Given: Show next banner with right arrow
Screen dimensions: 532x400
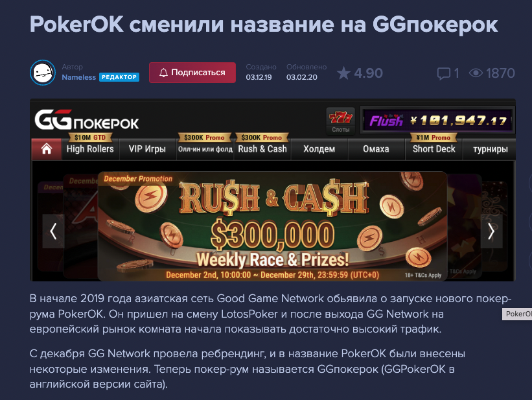Looking at the screenshot, I should tap(491, 231).
